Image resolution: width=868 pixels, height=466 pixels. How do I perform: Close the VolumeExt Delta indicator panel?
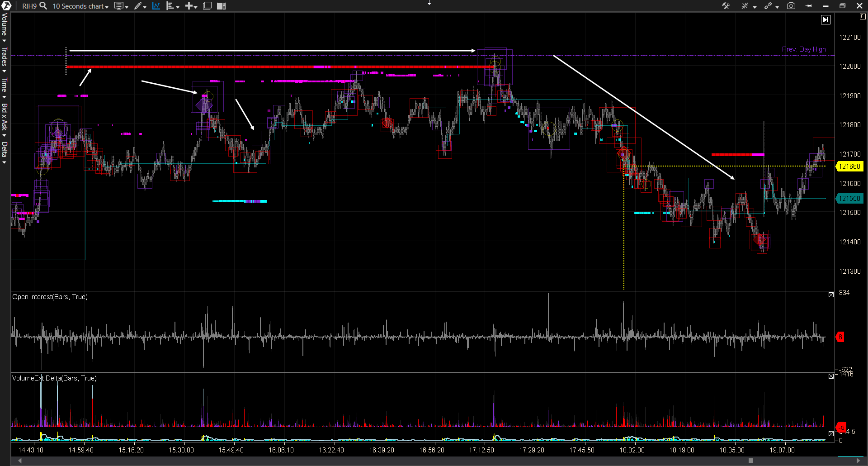pyautogui.click(x=831, y=376)
